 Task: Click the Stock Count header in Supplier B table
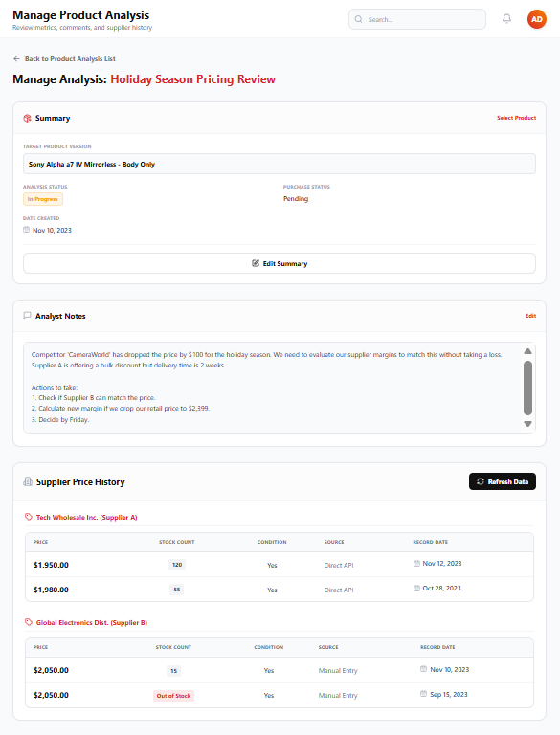(173, 647)
